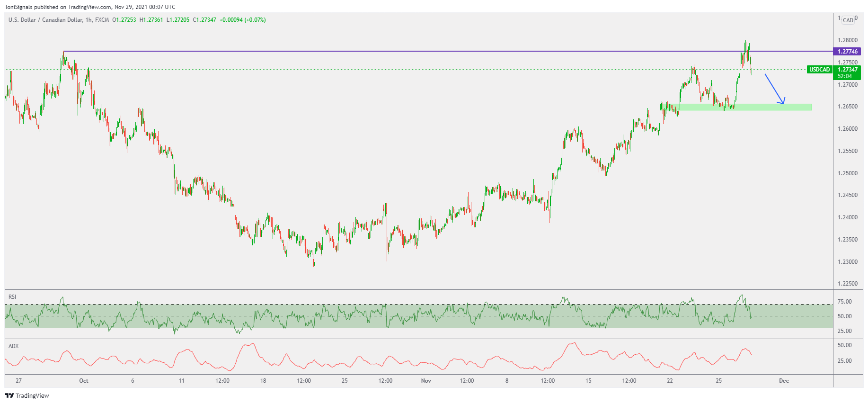The width and height of the screenshot is (868, 404).
Task: Click the RSI 75.00 scale value
Action: (844, 302)
